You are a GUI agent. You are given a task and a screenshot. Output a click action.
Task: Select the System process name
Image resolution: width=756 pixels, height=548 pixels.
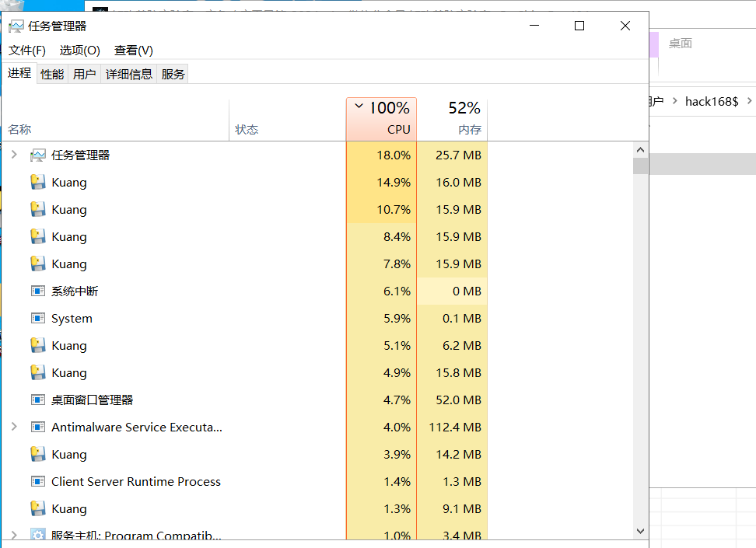click(x=72, y=319)
